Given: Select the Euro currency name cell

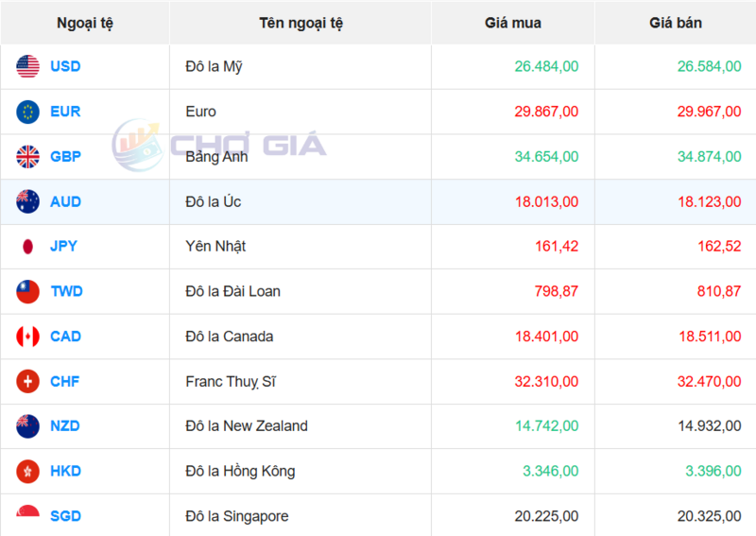Looking at the screenshot, I should [301, 112].
